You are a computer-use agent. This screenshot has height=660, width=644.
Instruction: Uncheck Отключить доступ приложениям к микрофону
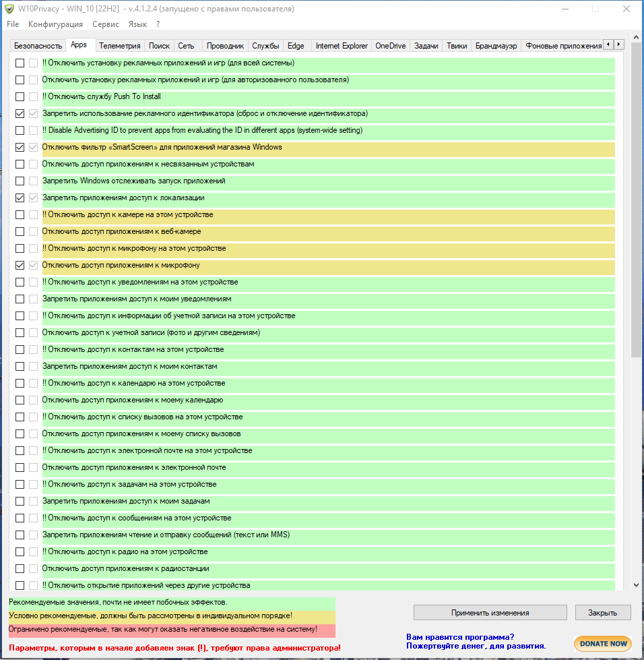tap(20, 265)
